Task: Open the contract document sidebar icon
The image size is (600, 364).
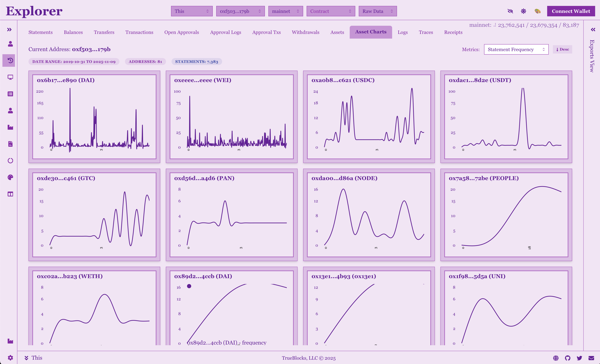Action: 10,144
